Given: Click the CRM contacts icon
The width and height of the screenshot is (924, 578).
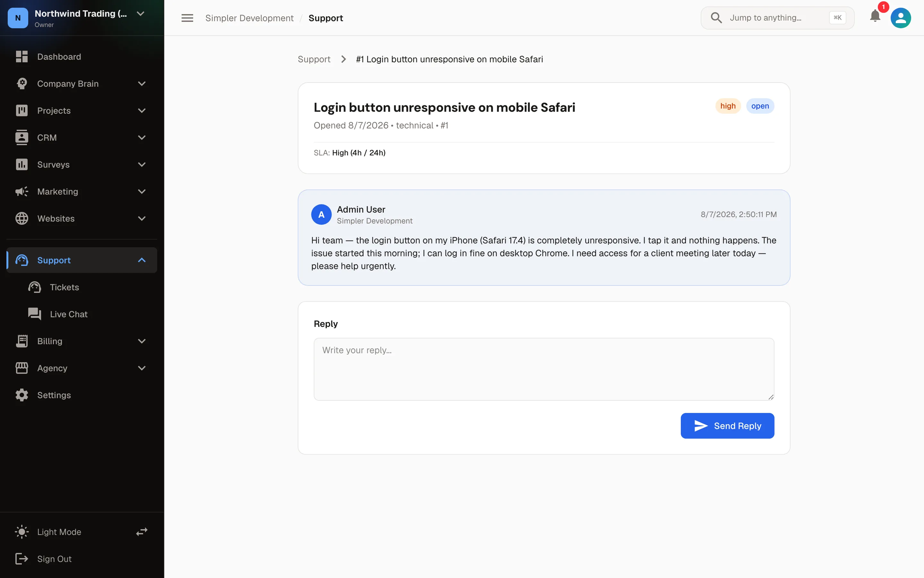Looking at the screenshot, I should (x=22, y=138).
